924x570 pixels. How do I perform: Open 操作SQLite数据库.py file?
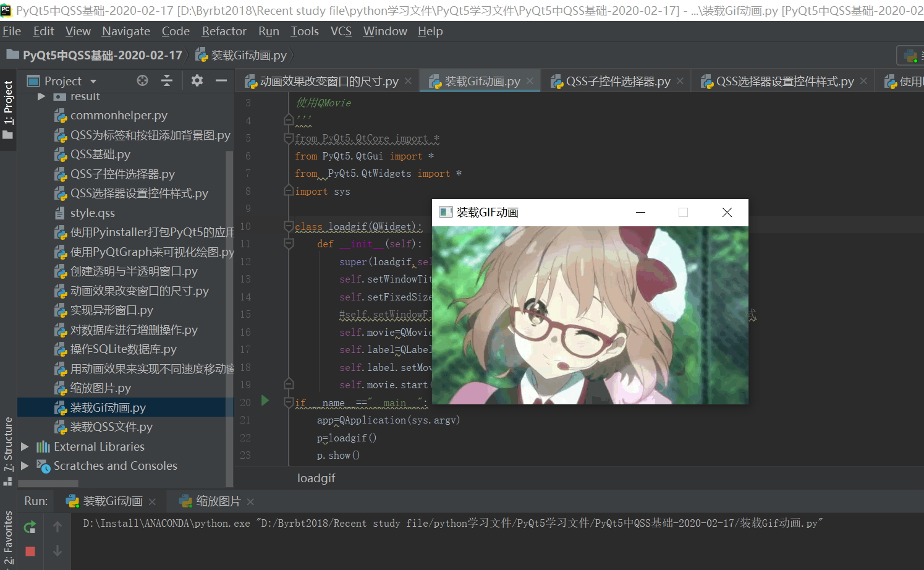click(123, 349)
